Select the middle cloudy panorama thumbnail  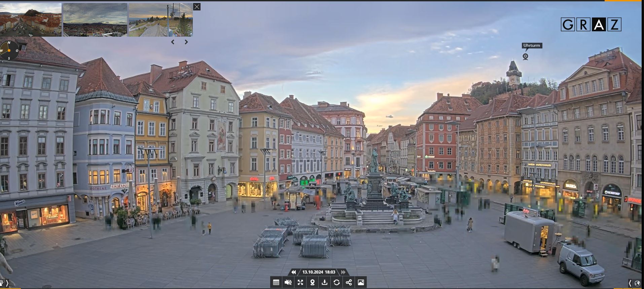95,20
